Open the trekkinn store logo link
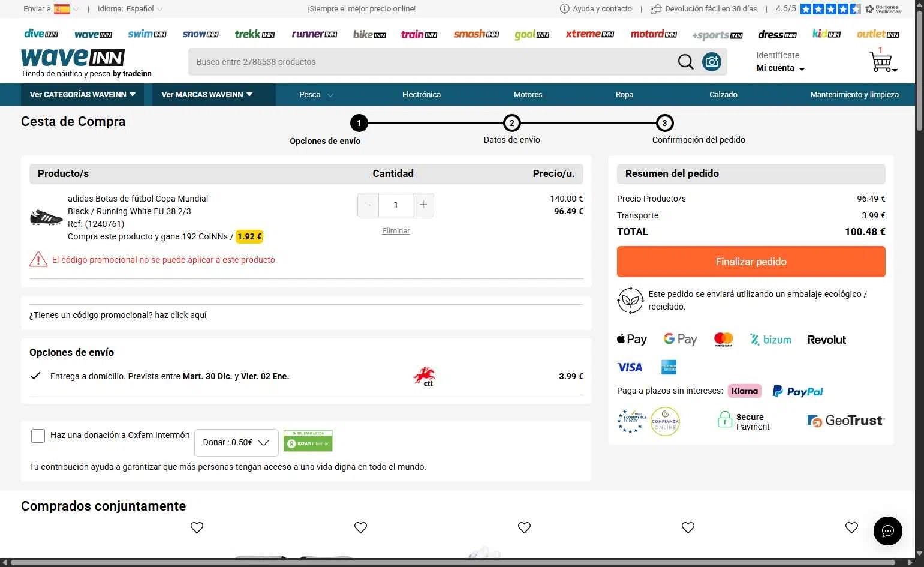This screenshot has width=924, height=567. pos(255,34)
